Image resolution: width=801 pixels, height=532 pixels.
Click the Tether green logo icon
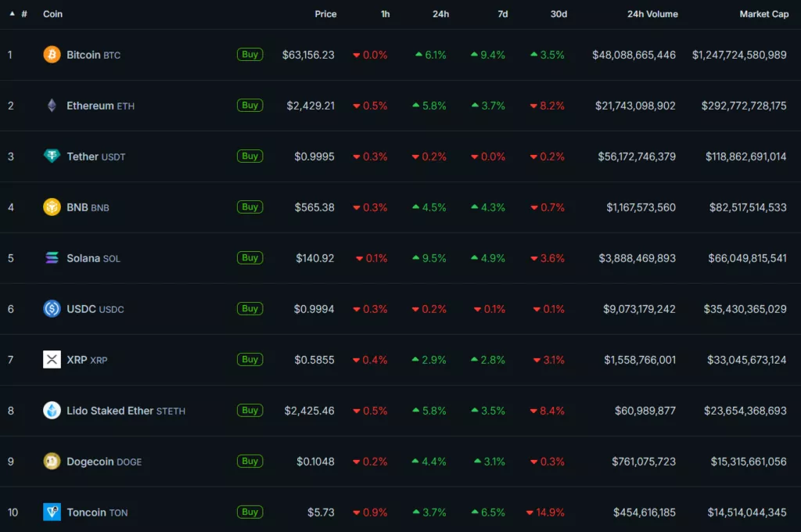52,156
